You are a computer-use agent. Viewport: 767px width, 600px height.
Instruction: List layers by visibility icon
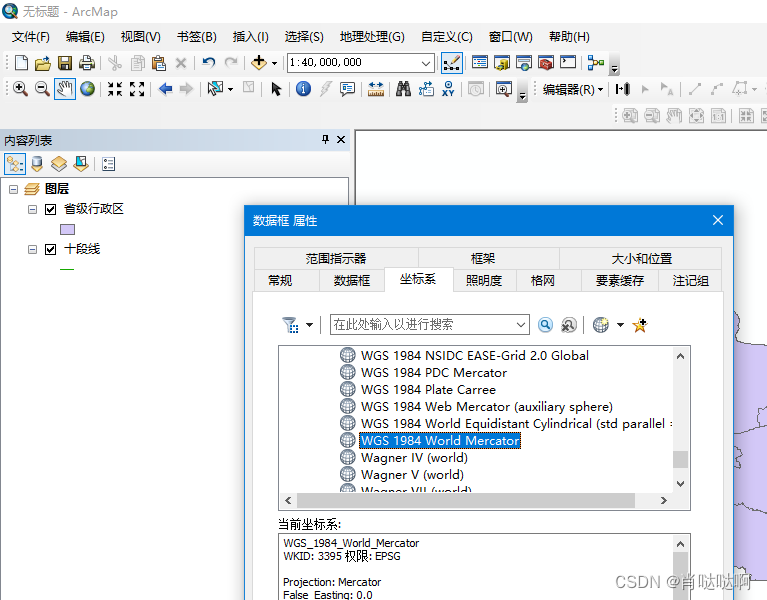pos(59,164)
